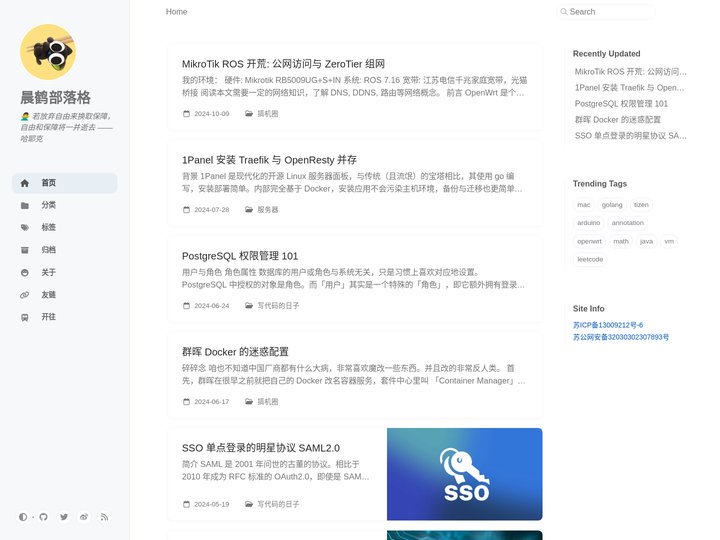Click the Home breadcrumb
Viewport: 720px width, 540px height.
[176, 11]
